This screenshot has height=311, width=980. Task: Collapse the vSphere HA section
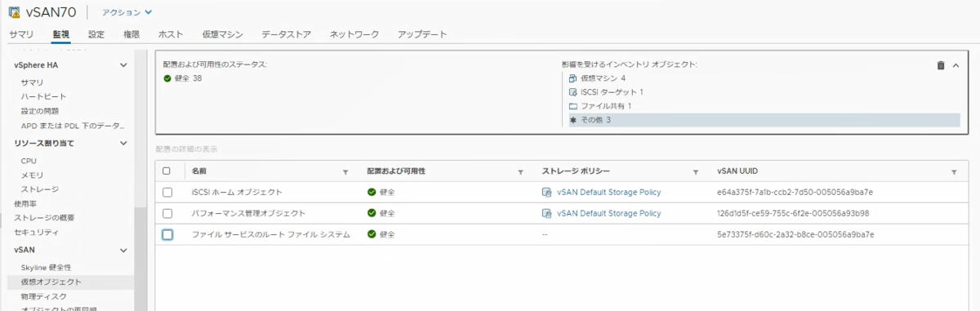click(x=123, y=65)
